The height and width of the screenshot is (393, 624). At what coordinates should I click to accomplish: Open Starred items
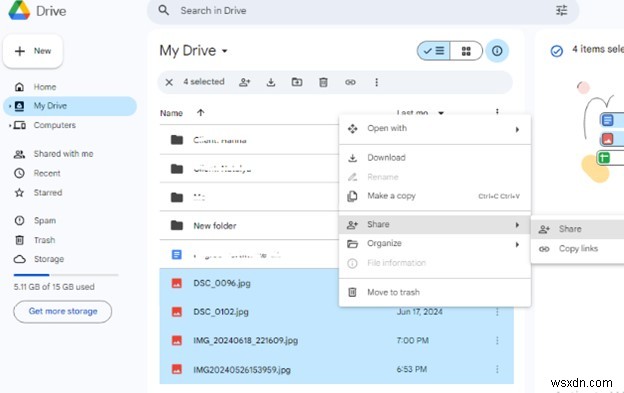pyautogui.click(x=48, y=193)
